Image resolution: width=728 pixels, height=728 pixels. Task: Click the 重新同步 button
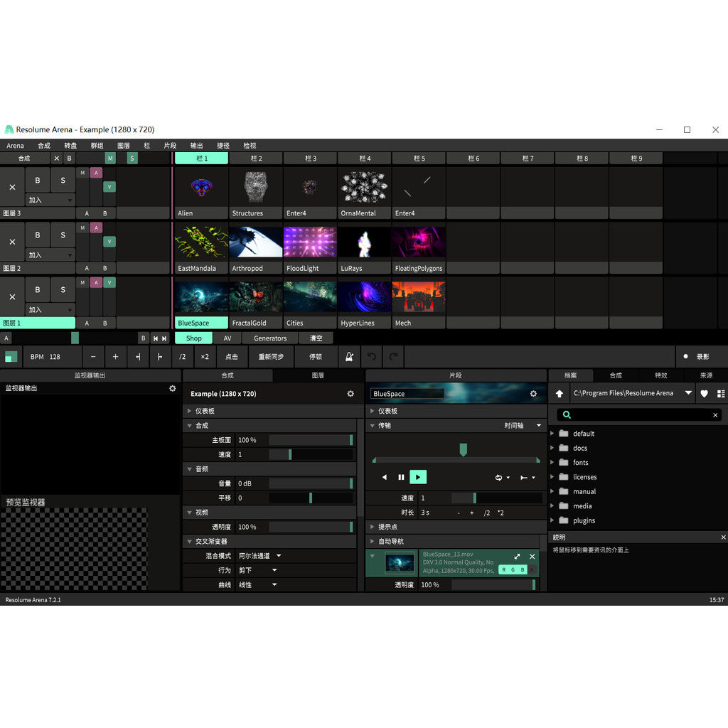(x=271, y=357)
